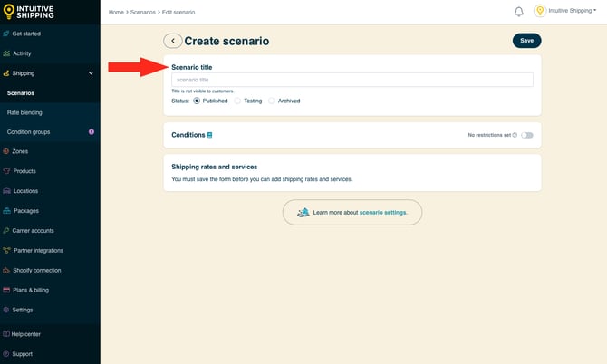Open Rate blending in sidebar
607x364 pixels.
tap(24, 112)
